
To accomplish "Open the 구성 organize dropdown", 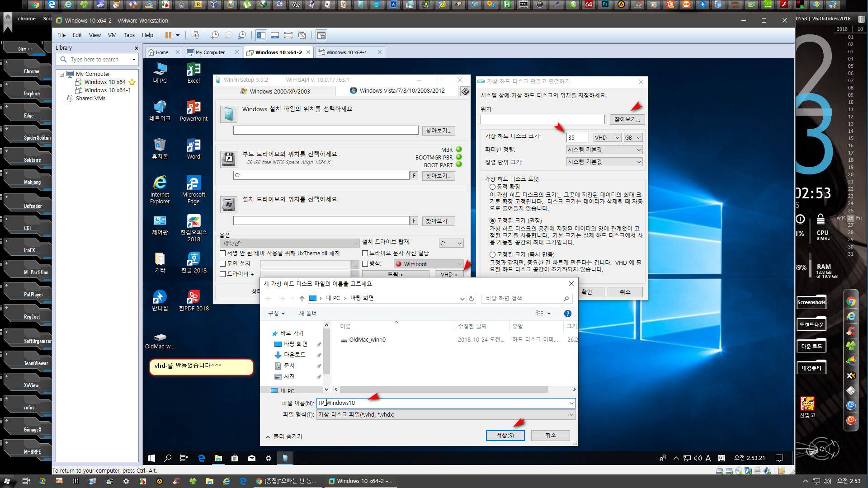I will (x=276, y=313).
